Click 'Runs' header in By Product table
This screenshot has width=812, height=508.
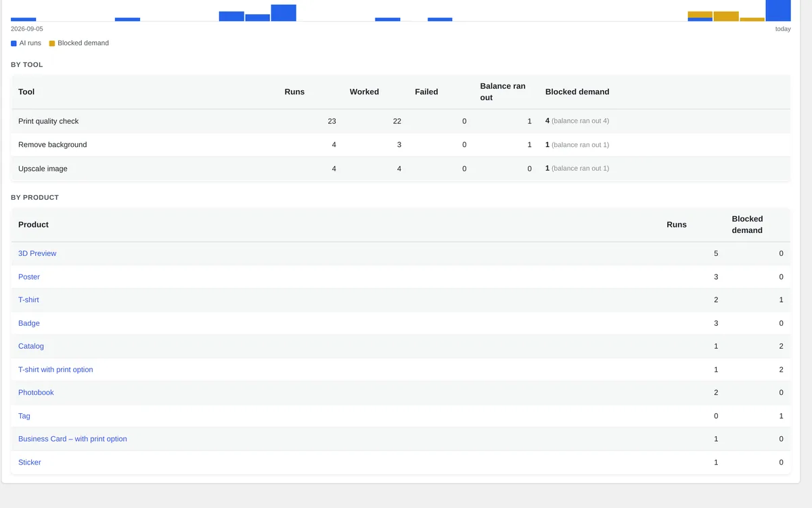click(677, 224)
